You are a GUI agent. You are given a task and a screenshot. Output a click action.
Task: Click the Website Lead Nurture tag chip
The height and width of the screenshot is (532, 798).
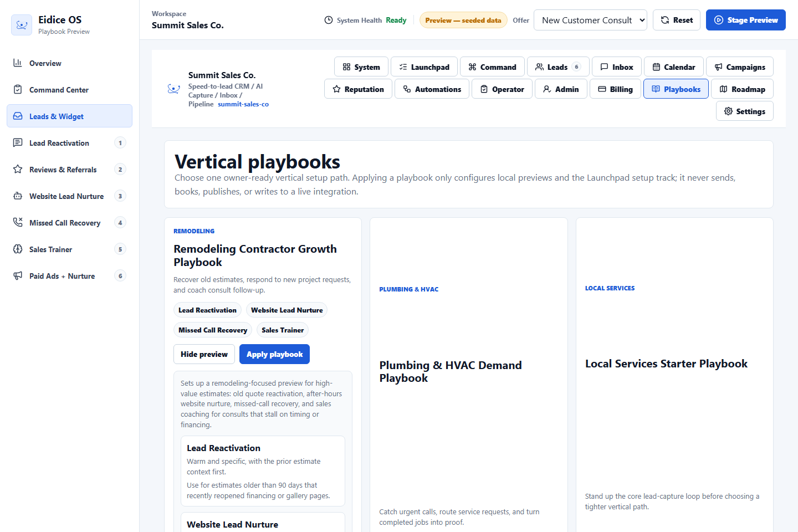(x=287, y=310)
